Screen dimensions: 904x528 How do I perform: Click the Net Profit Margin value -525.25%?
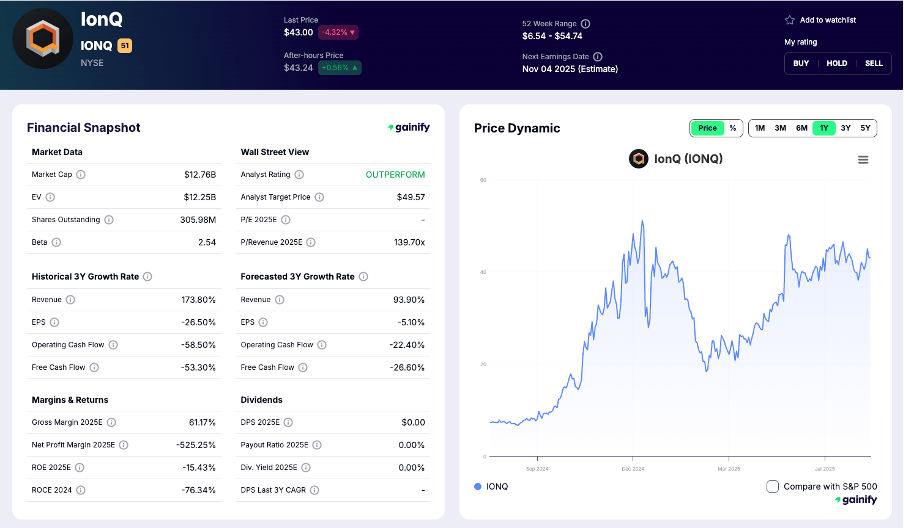pos(196,445)
